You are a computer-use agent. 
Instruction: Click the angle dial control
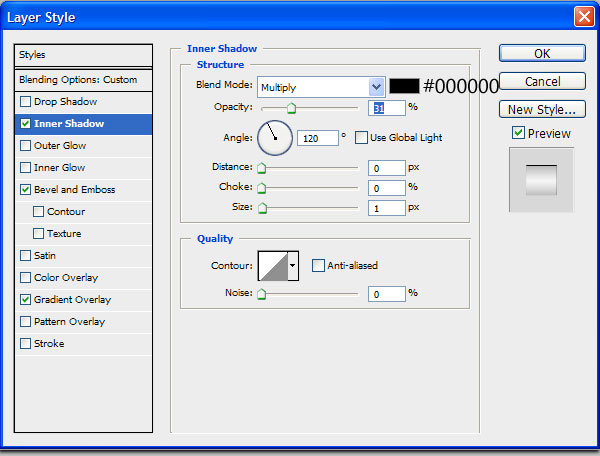point(275,138)
